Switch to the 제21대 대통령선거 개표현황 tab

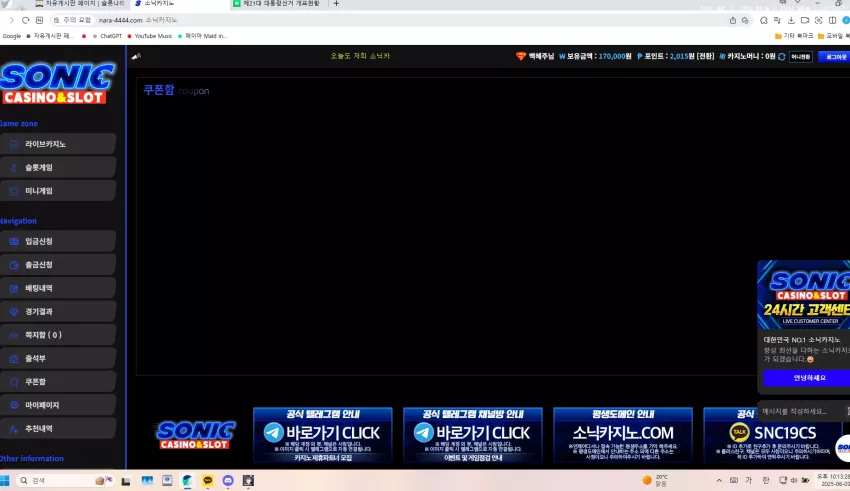280,4
